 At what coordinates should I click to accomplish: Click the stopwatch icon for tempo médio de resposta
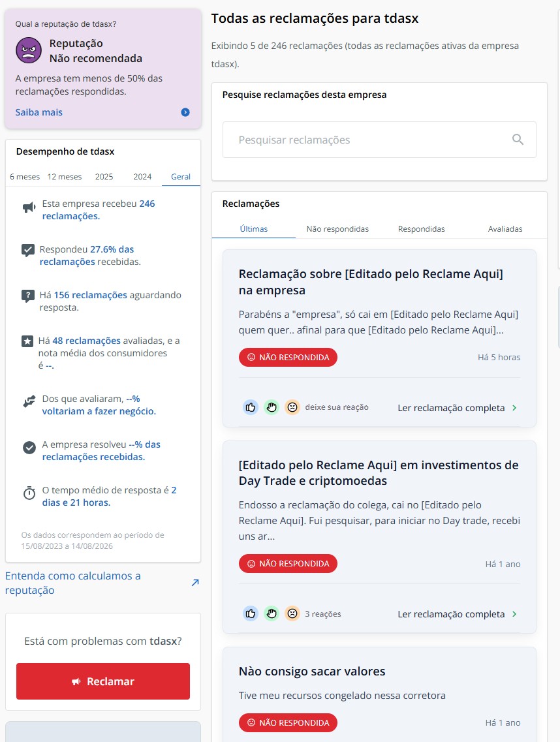pyautogui.click(x=29, y=493)
